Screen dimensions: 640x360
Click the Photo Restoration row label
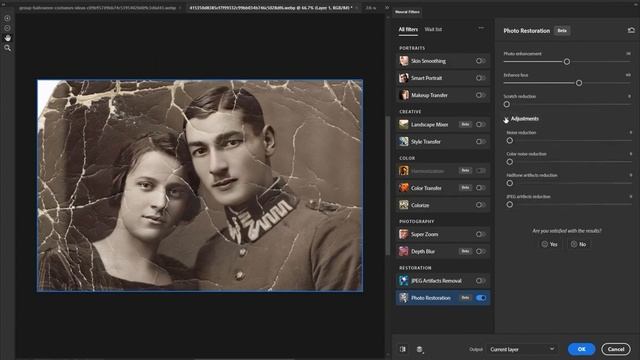[x=431, y=298]
